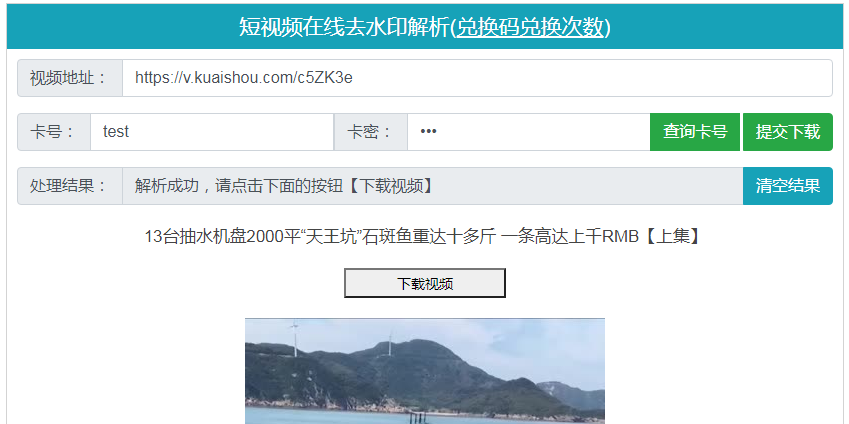Click the teal 清空结果 button

[x=788, y=186]
